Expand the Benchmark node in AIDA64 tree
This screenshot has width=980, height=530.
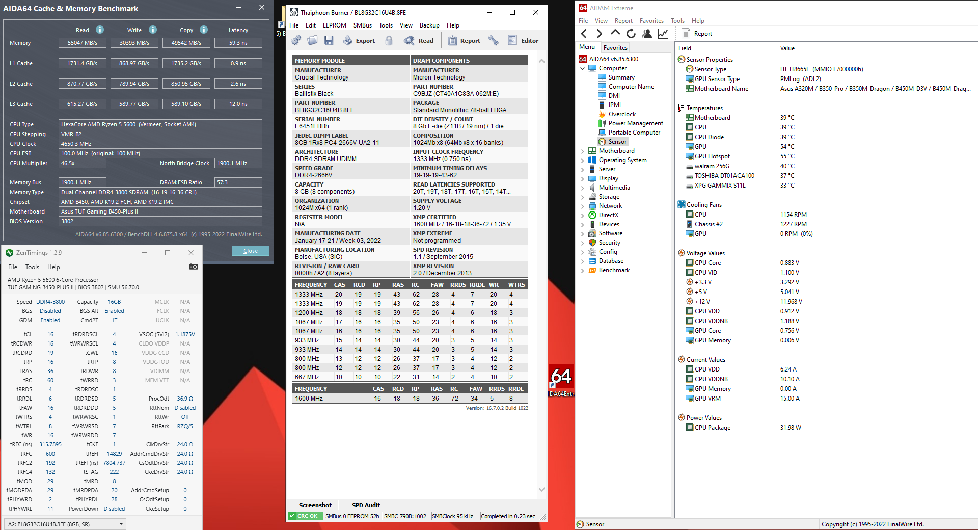coord(583,270)
